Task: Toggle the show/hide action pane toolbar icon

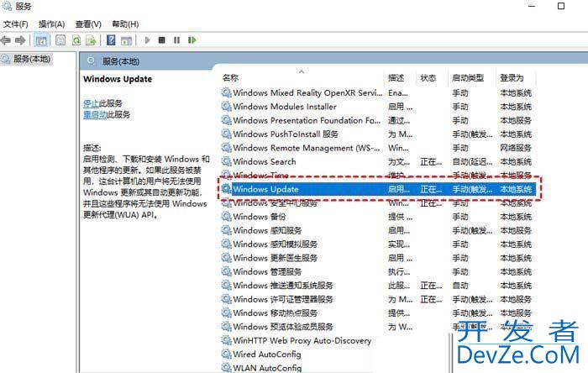Action: (x=126, y=40)
